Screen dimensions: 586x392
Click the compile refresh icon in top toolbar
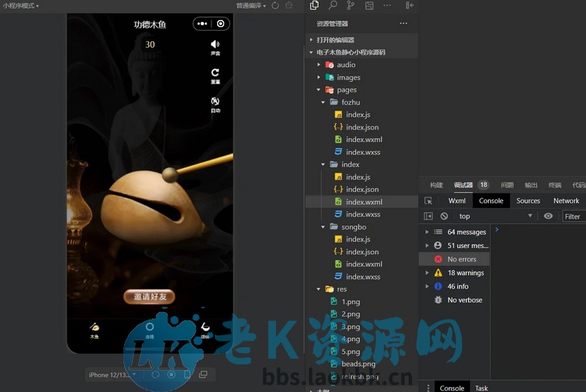[275, 5]
